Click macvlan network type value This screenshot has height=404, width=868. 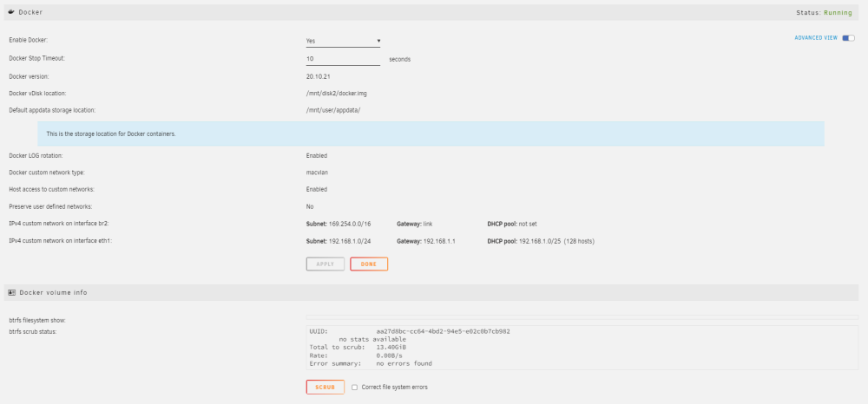point(317,173)
